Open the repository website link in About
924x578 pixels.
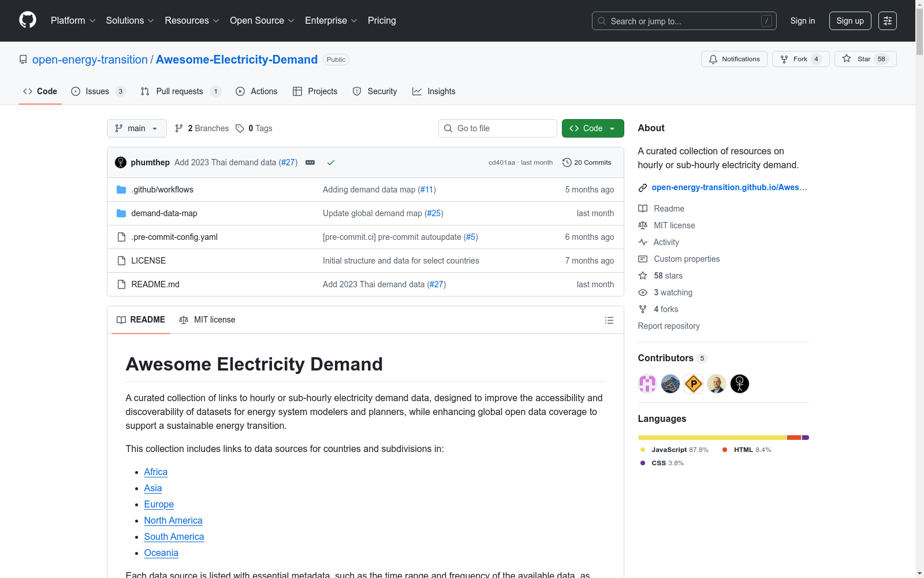pos(729,187)
